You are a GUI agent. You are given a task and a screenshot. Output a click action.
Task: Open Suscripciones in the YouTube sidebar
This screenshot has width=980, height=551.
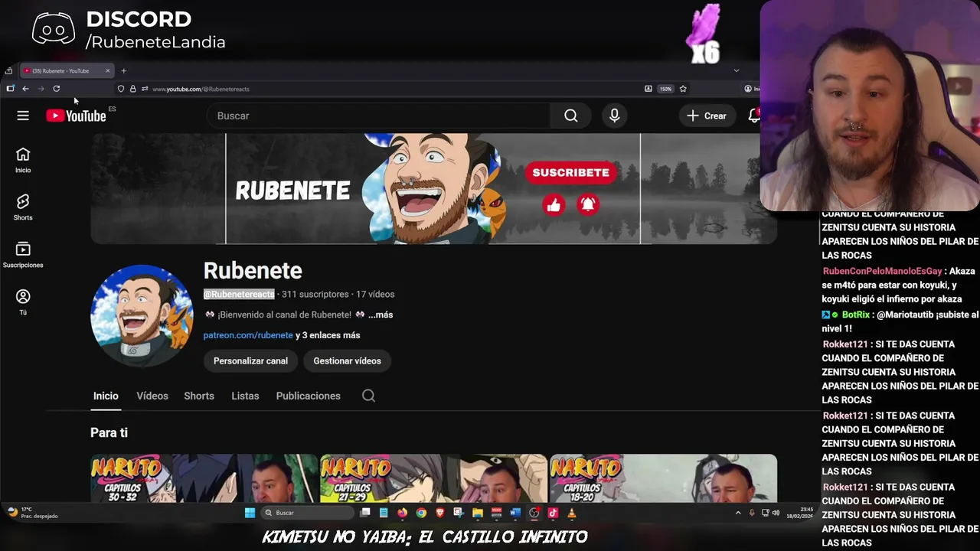pos(23,255)
